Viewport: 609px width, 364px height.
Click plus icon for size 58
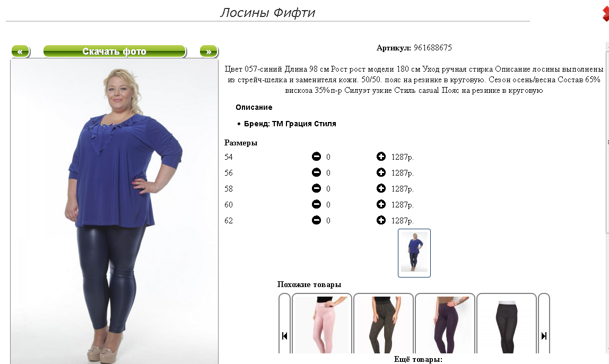pyautogui.click(x=381, y=188)
